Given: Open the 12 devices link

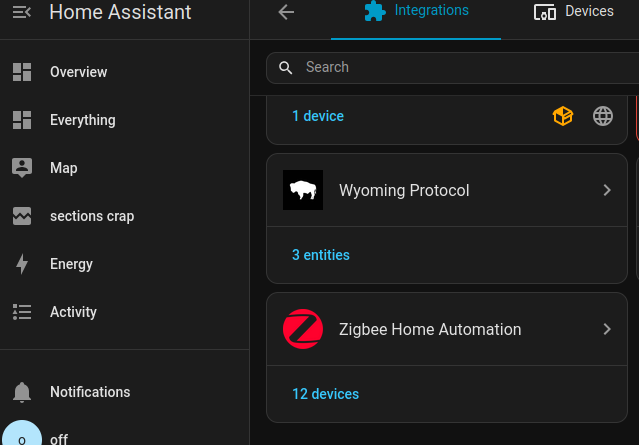Looking at the screenshot, I should [325, 394].
